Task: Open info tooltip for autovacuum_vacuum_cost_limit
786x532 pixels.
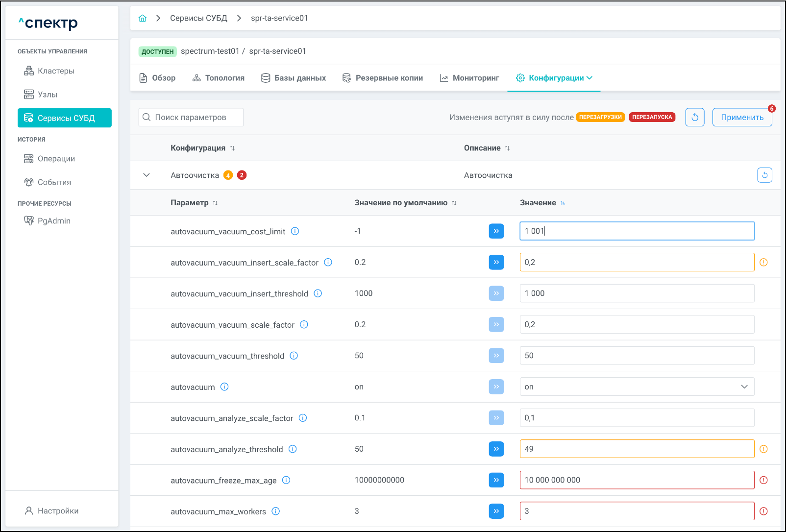Action: click(x=295, y=231)
